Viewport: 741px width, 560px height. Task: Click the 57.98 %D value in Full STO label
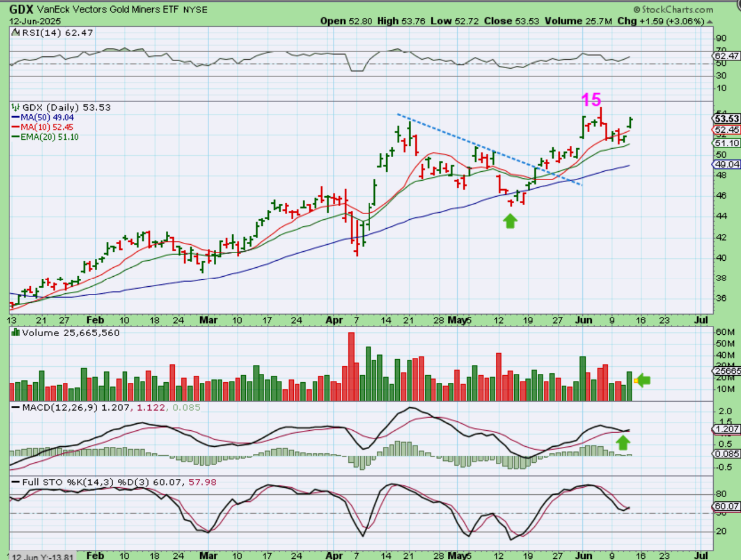[204, 482]
